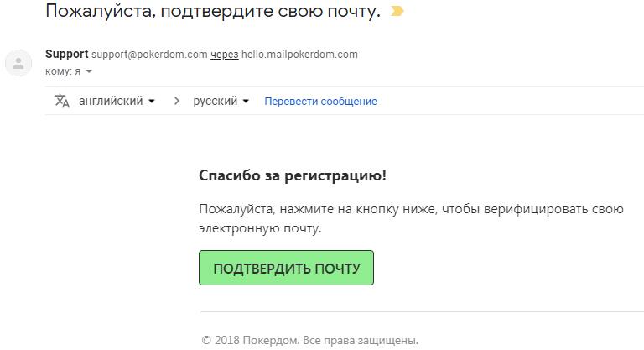Click the hello.mailpokerdom.com mailing domain
Image resolution: width=644 pixels, height=350 pixels.
(299, 55)
